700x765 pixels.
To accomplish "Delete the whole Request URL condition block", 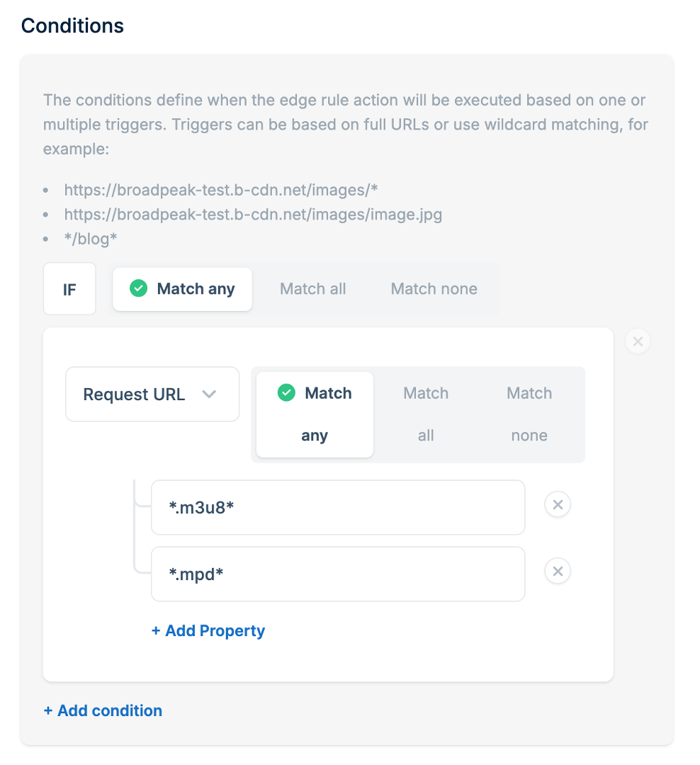I will 638,342.
